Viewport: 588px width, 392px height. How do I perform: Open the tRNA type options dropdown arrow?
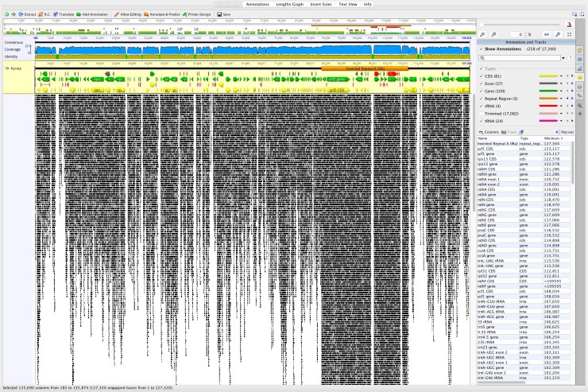[561, 121]
